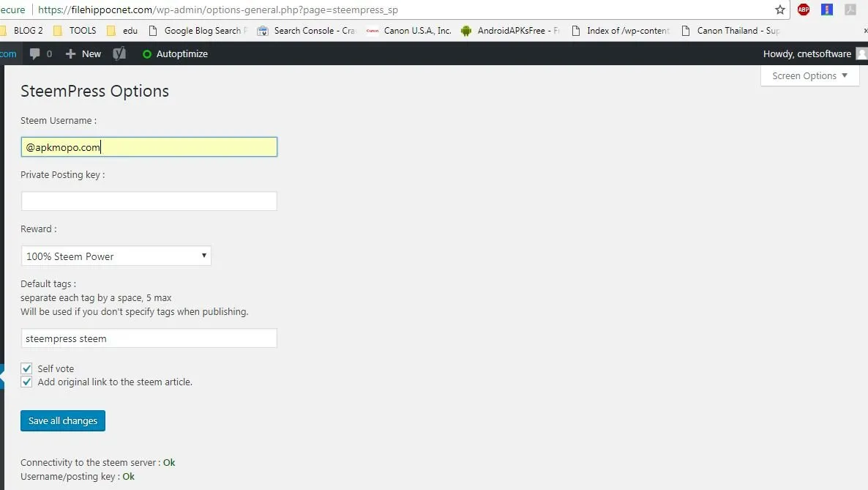
Task: Open the Autoptimize menu in admin bar
Action: click(175, 53)
